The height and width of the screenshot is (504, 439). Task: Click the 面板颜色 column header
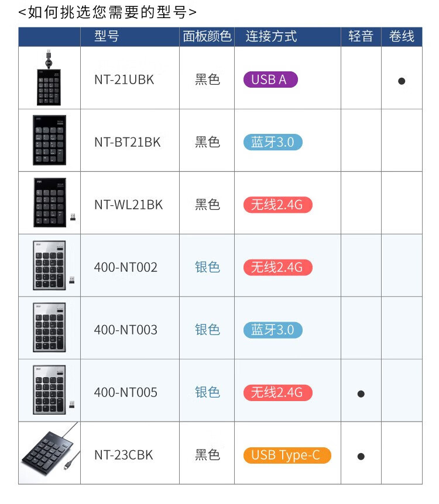tap(207, 36)
